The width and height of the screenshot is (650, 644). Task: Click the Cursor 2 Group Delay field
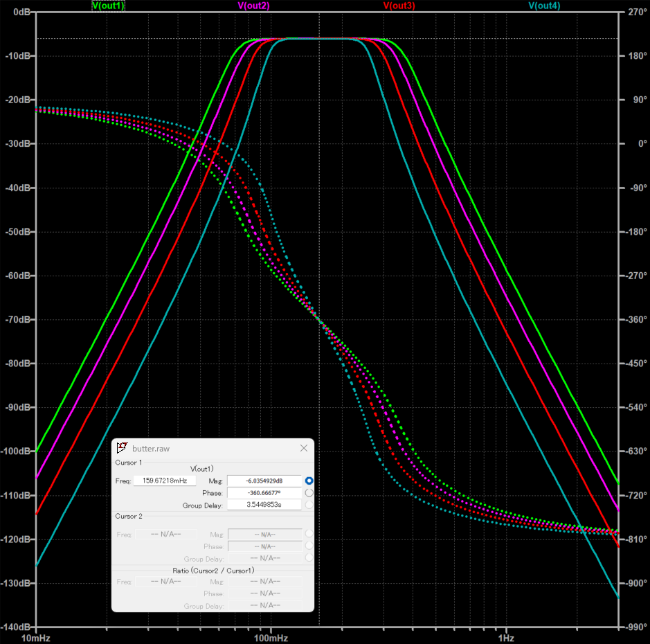(265, 558)
